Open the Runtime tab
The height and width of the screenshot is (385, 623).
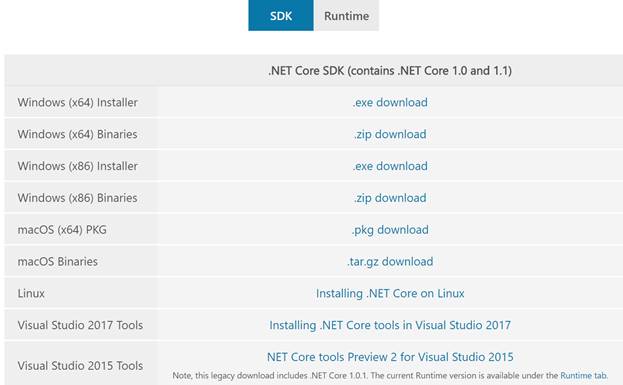coord(346,15)
